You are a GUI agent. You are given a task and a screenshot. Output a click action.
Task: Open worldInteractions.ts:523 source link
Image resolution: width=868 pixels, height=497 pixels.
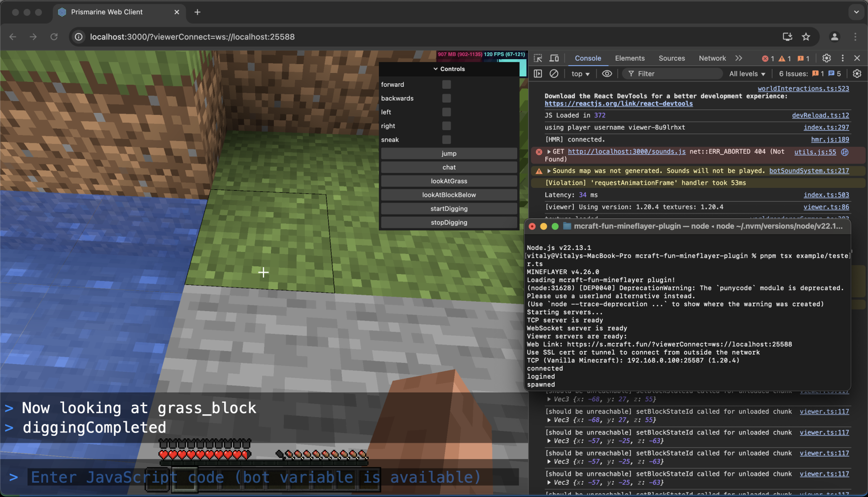click(803, 89)
